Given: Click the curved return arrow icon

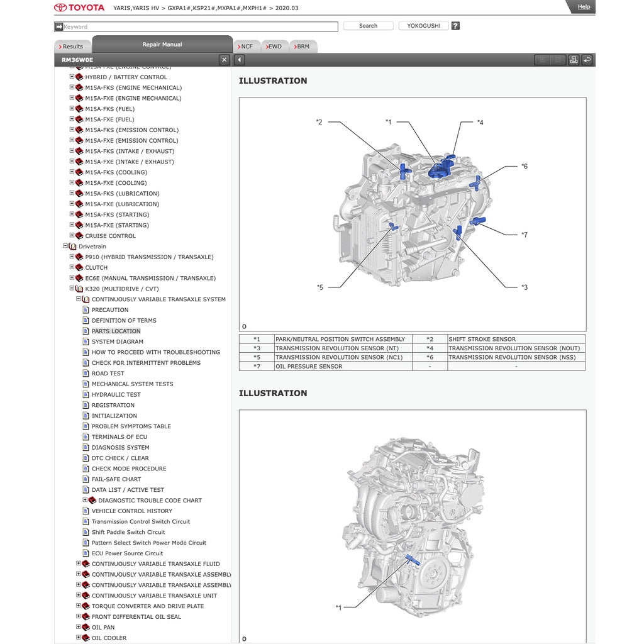Looking at the screenshot, I should pyautogui.click(x=588, y=60).
